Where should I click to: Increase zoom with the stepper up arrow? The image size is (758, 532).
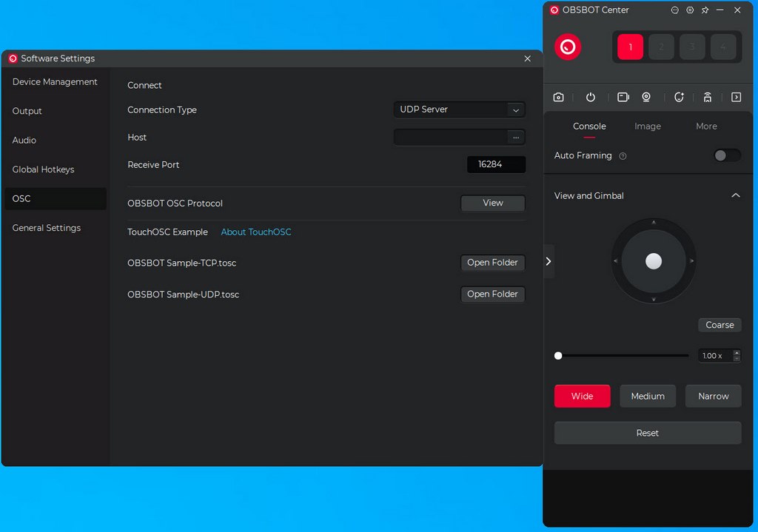tap(737, 353)
